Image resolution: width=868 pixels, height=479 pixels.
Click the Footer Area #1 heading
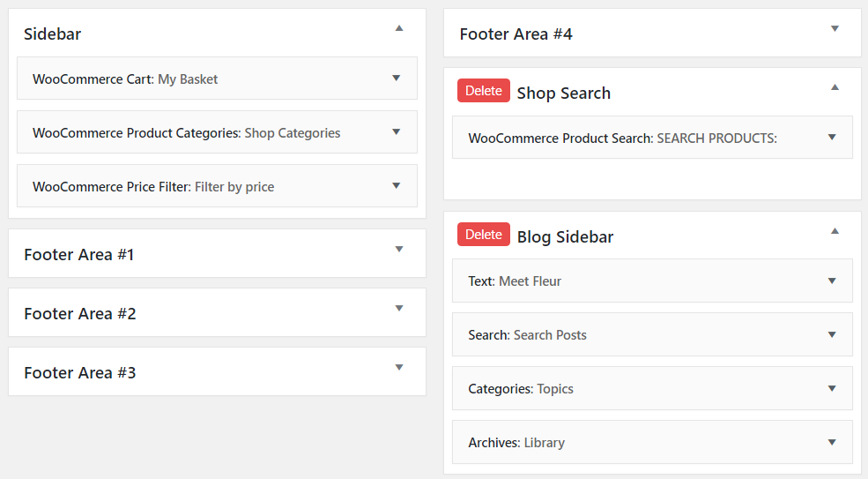point(79,255)
